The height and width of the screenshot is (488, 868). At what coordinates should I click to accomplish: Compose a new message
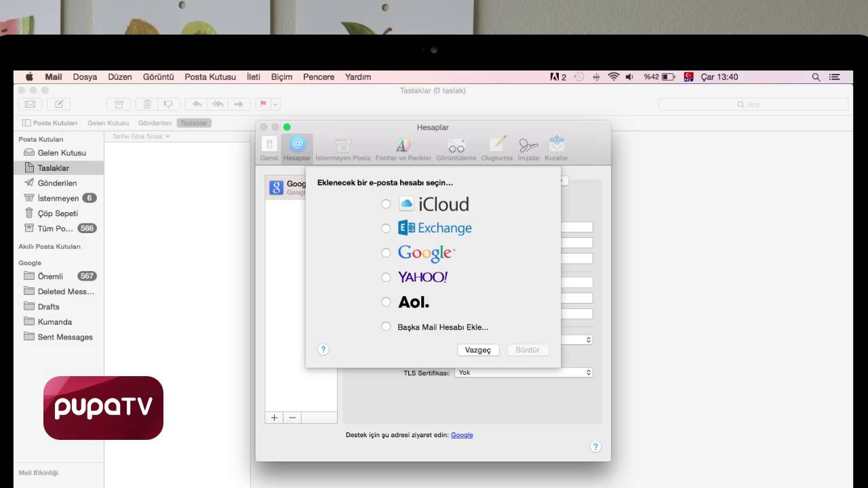tap(59, 104)
